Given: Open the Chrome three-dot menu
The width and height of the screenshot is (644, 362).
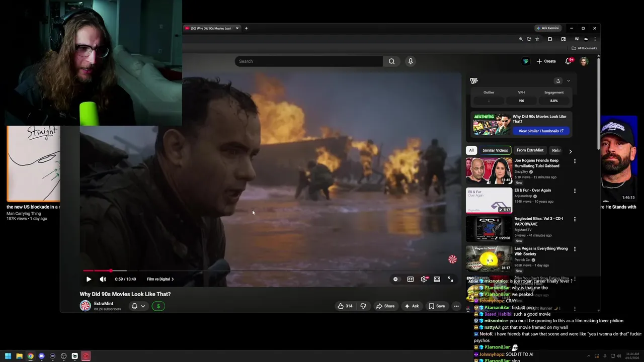Looking at the screenshot, I should (595, 39).
